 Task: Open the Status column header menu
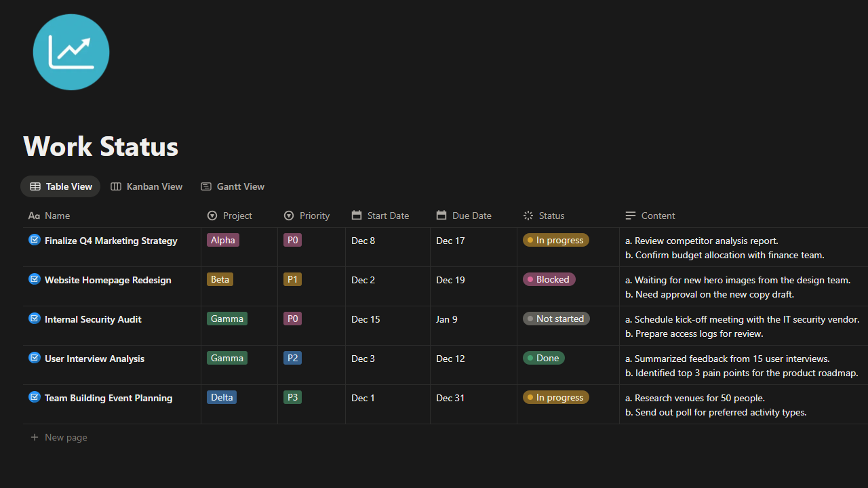[568, 216]
